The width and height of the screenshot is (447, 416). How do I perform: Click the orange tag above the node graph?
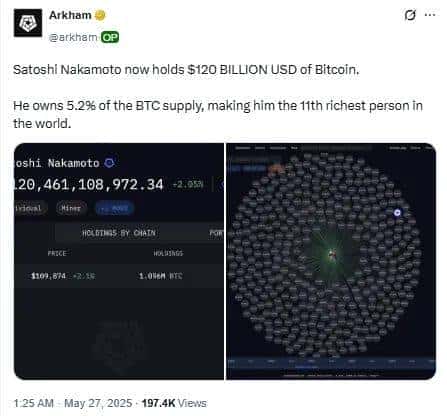tap(276, 168)
